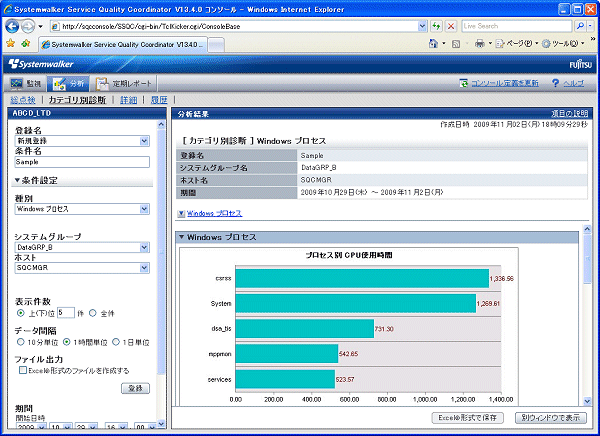
Task: Open Page (ページ) menu icon
Action: click(x=499, y=44)
